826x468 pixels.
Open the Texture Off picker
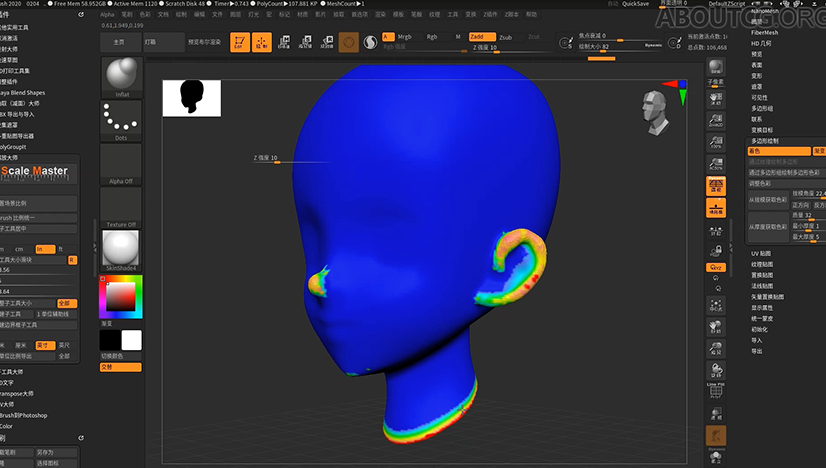point(121,207)
